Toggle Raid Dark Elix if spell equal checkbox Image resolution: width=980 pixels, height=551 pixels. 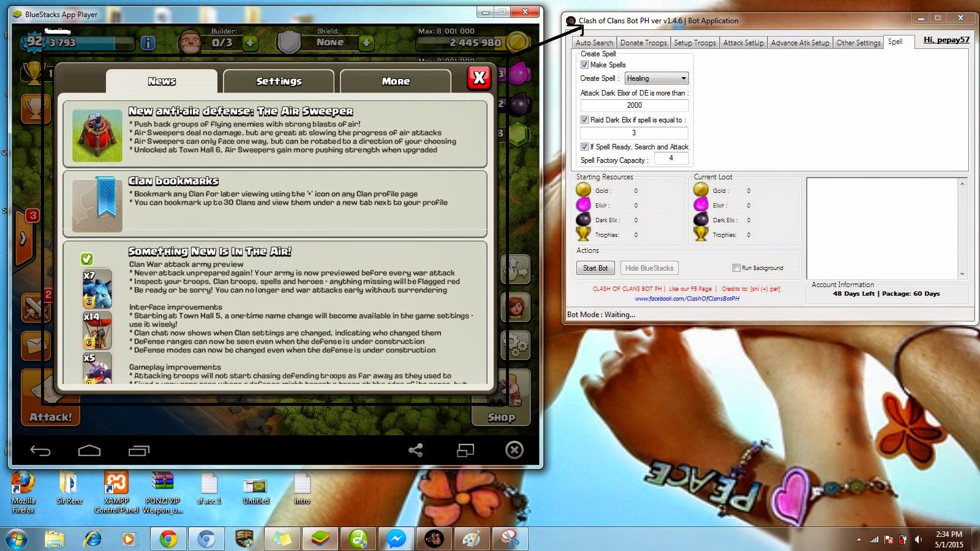tap(584, 120)
